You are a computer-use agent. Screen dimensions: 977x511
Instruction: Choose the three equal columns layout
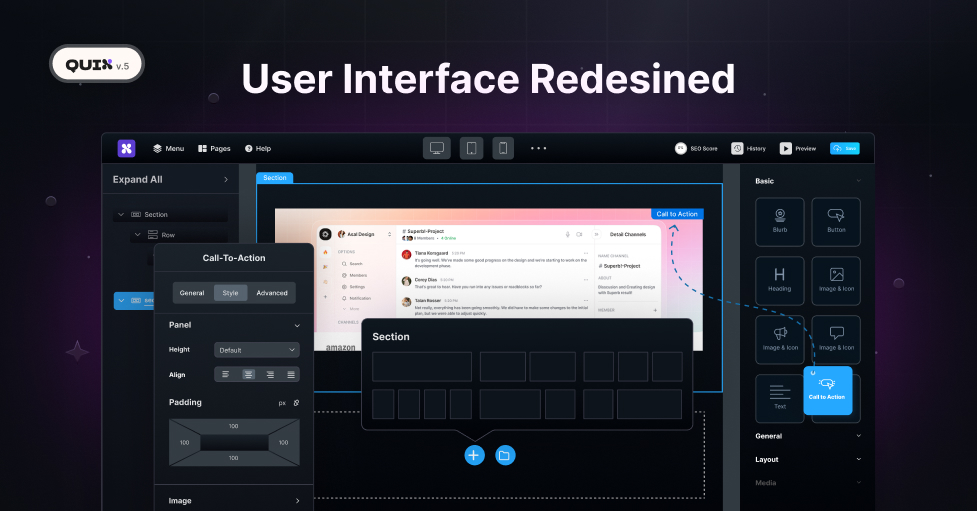[x=633, y=366]
